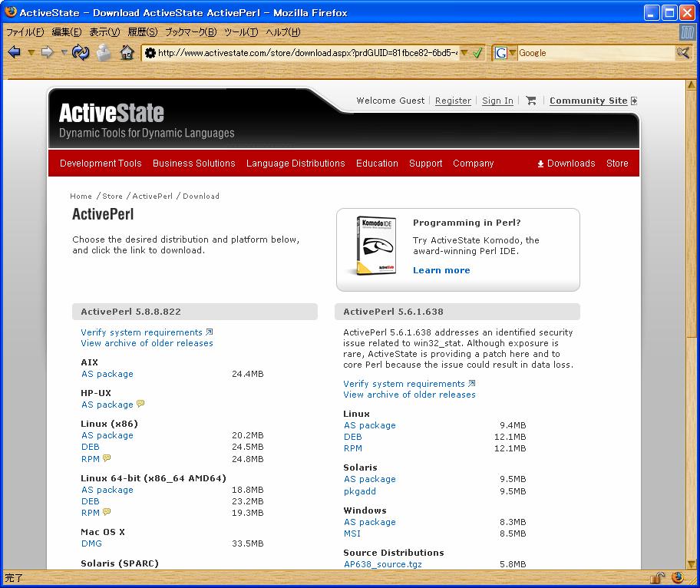Click the Learn more link for Komodo
This screenshot has height=588, width=700.
[441, 270]
